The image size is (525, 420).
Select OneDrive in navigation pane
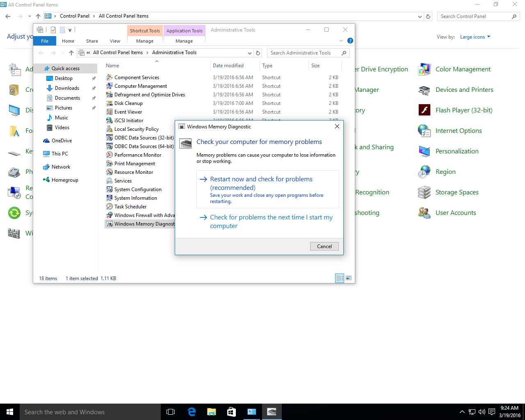point(62,141)
